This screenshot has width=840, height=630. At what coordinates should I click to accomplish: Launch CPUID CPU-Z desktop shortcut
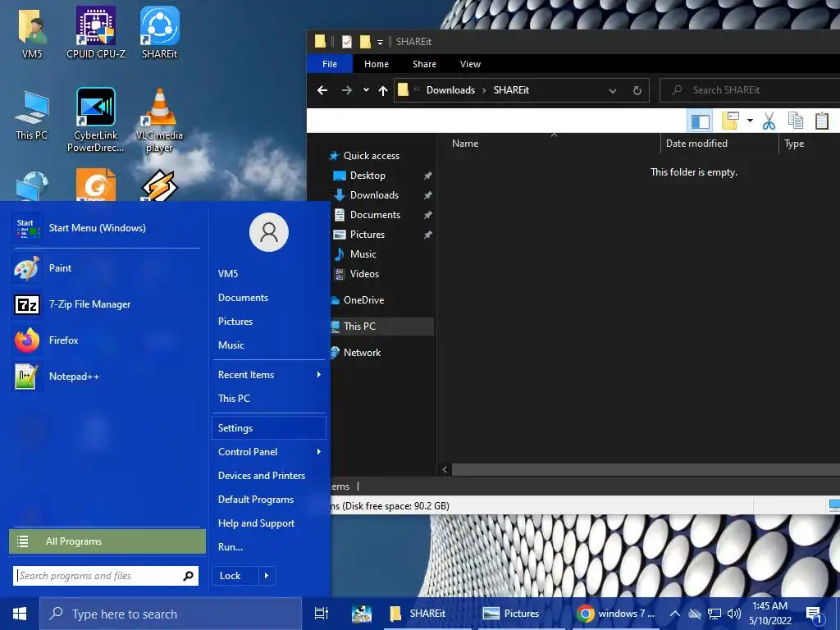point(96,32)
